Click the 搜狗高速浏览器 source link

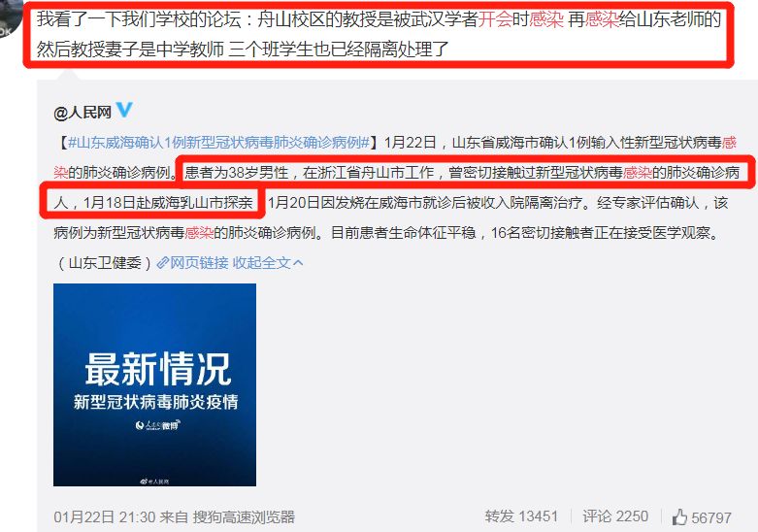[x=244, y=517]
